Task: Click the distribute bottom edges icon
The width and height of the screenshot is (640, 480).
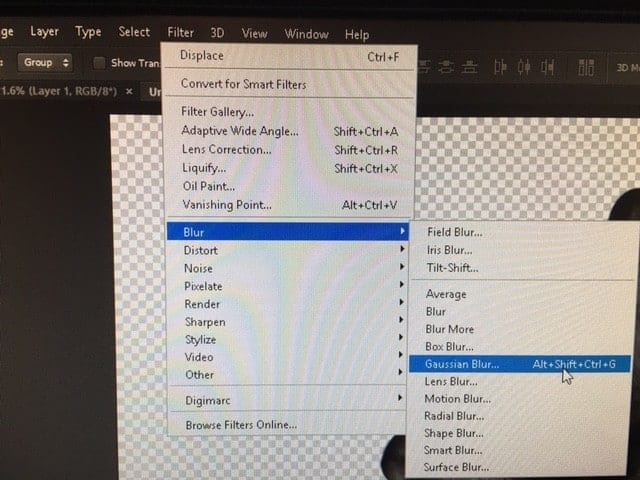Action: [466, 67]
